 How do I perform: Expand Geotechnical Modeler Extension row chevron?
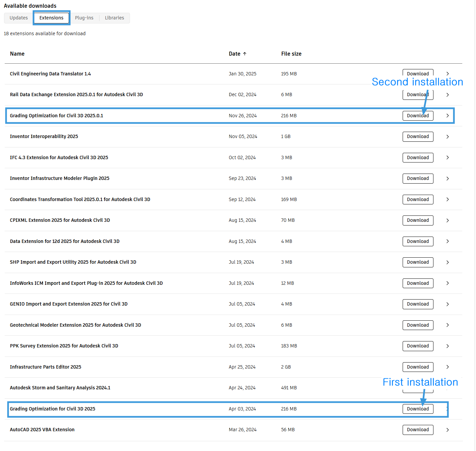(x=448, y=325)
